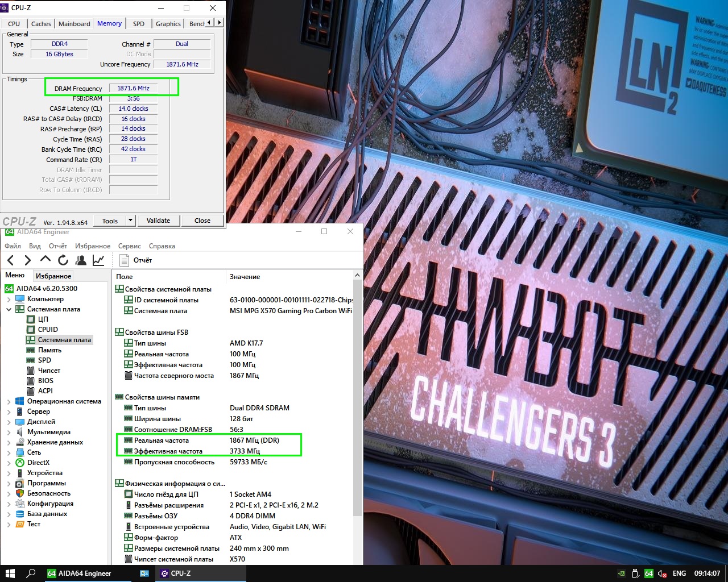Select the AIDA64 v6.20.5300 root node

[x=47, y=289]
